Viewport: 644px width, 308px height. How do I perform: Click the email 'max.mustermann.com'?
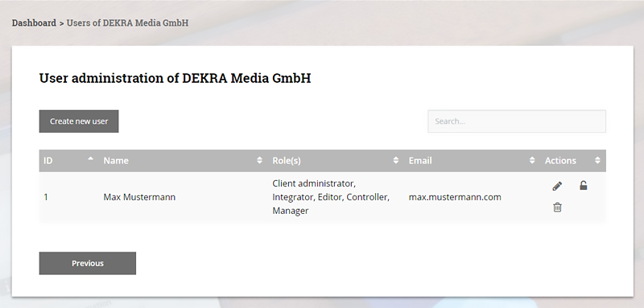[x=455, y=197]
